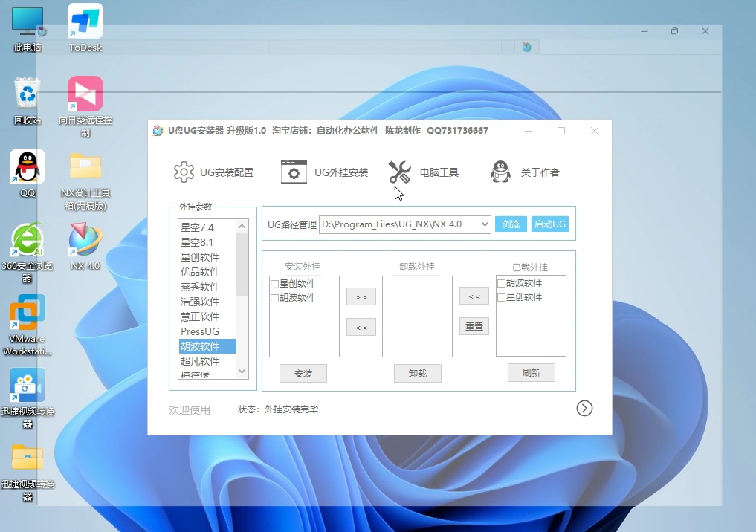Image resolution: width=756 pixels, height=532 pixels.
Task: Open the UG安装配置 gear icon
Action: [184, 172]
